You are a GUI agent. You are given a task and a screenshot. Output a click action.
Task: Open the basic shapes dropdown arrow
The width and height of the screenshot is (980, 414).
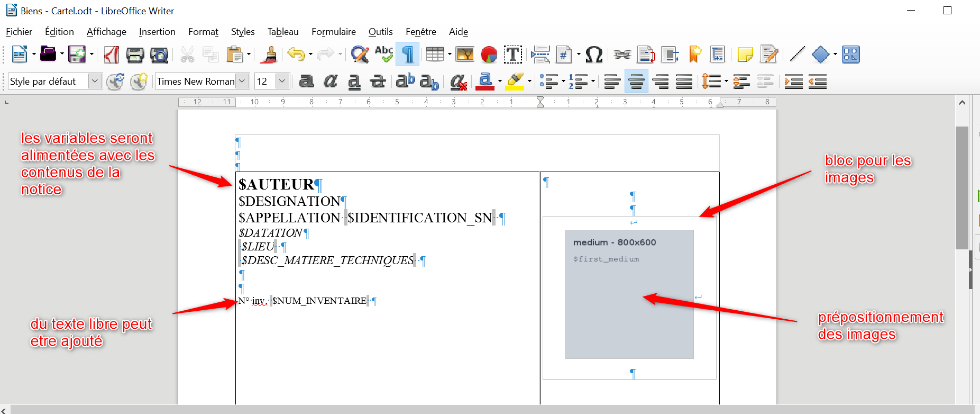tap(835, 55)
